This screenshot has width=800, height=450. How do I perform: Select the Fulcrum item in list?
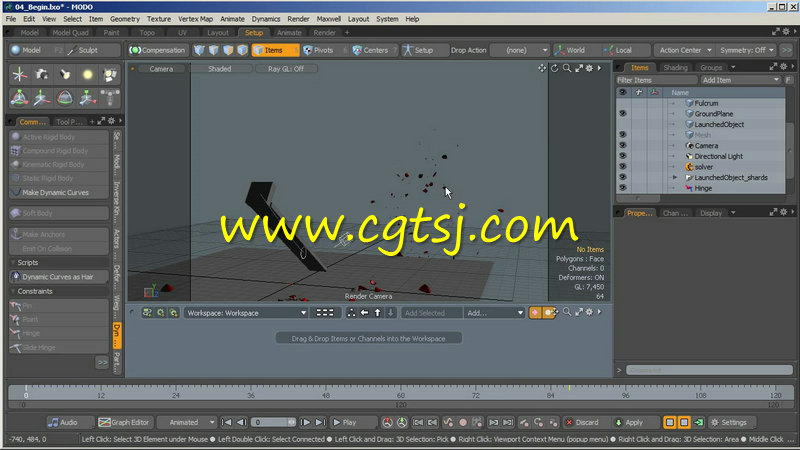coord(706,103)
